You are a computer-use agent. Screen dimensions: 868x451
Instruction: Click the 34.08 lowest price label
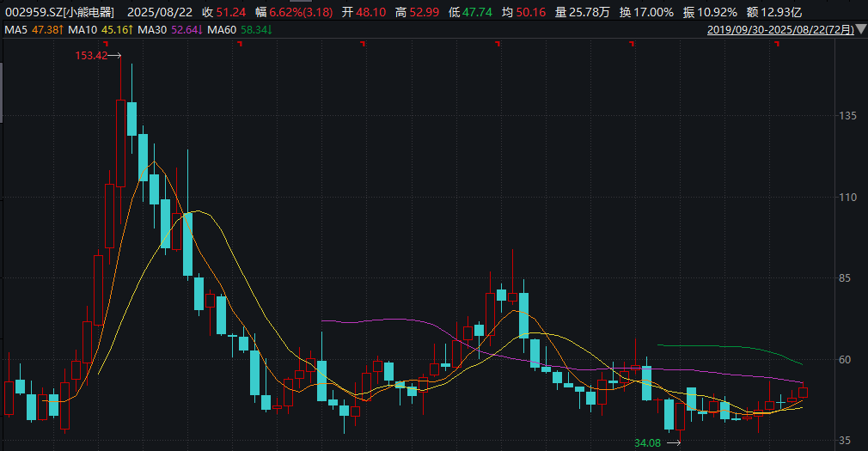pos(648,443)
